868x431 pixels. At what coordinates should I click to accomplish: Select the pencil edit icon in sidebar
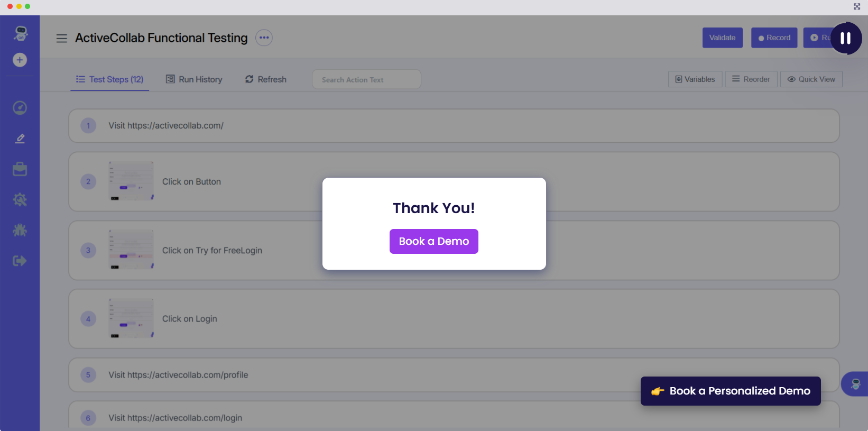pyautogui.click(x=20, y=139)
